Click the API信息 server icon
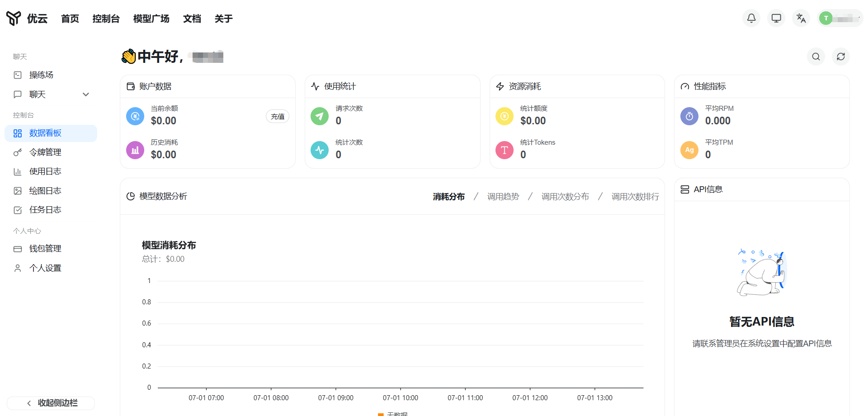 (685, 189)
